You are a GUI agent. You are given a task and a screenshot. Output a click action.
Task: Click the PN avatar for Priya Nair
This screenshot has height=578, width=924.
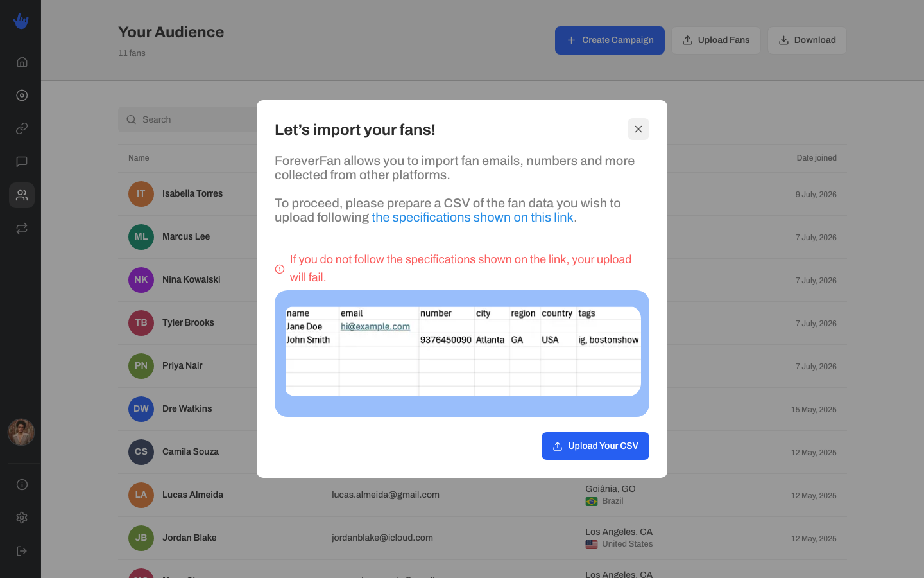[x=141, y=366]
